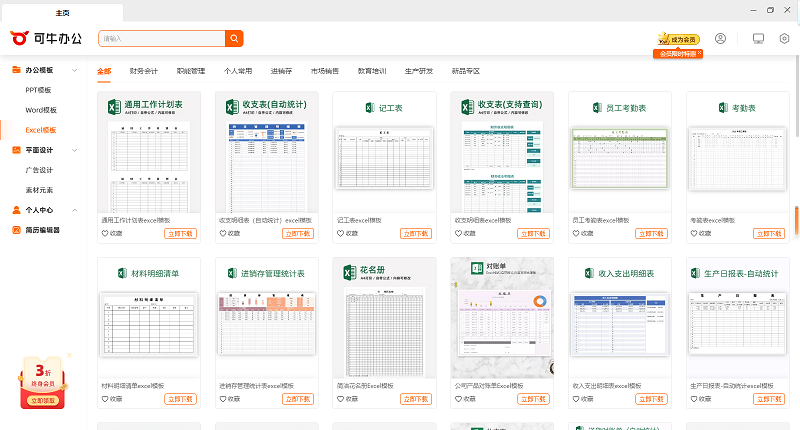The width and height of the screenshot is (800, 430).
Task: Favorite the 通用工作计划表 template with heart
Action: click(x=106, y=233)
